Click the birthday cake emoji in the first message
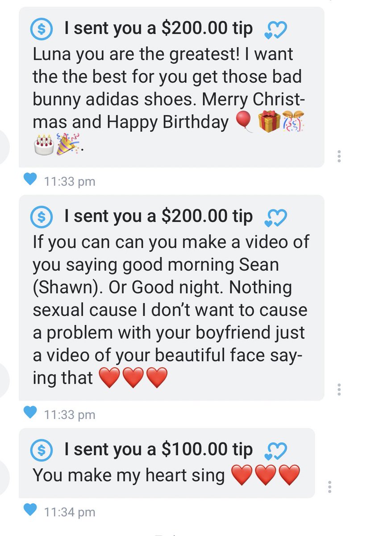The image size is (392, 536). pos(43,146)
